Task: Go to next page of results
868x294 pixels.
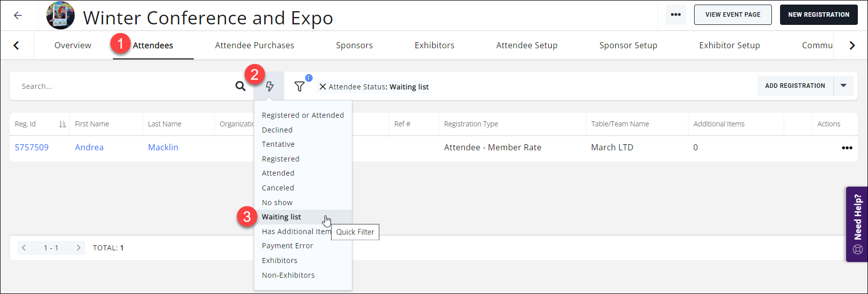Action: 78,248
